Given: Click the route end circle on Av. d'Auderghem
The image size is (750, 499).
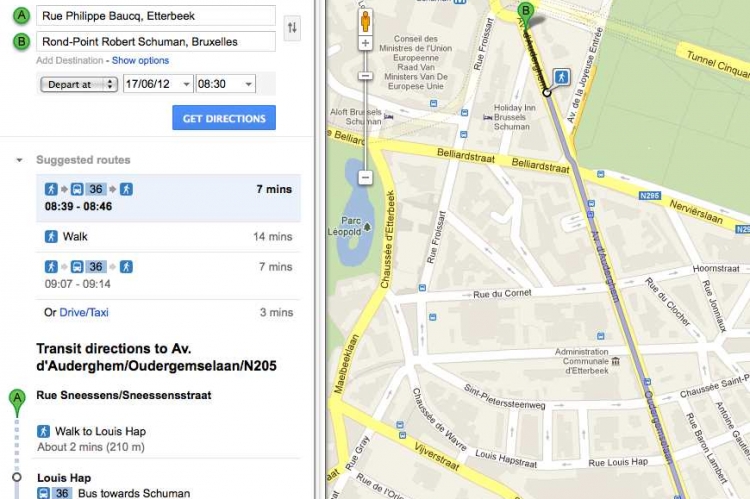Looking at the screenshot, I should [547, 93].
